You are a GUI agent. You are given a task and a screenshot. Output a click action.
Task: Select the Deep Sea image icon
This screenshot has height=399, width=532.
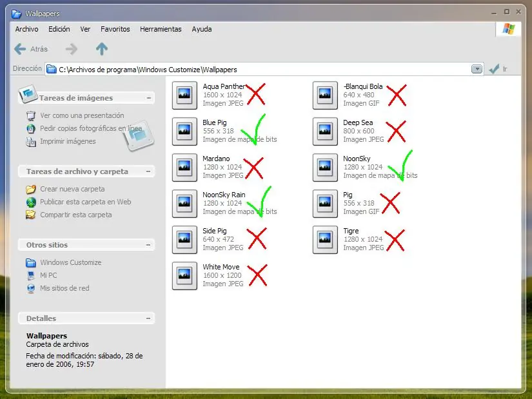click(325, 131)
